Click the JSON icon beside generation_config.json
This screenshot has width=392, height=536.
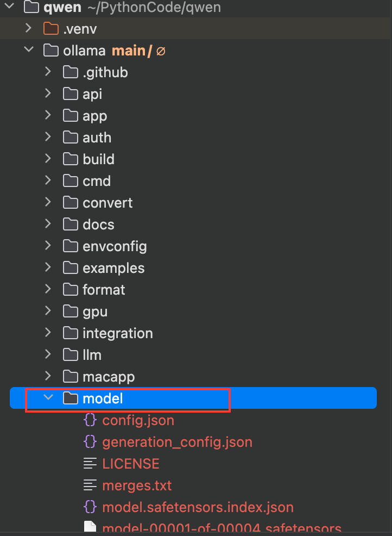click(90, 442)
